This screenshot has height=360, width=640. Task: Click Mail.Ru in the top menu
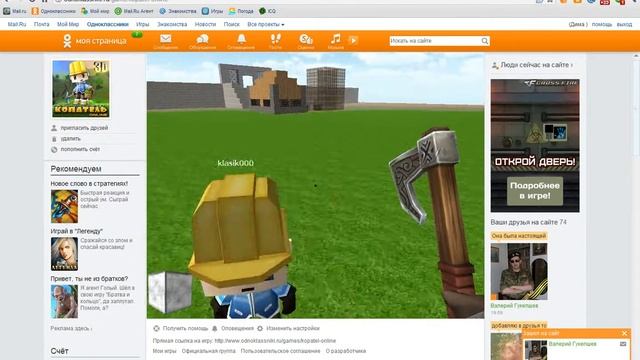[x=17, y=24]
